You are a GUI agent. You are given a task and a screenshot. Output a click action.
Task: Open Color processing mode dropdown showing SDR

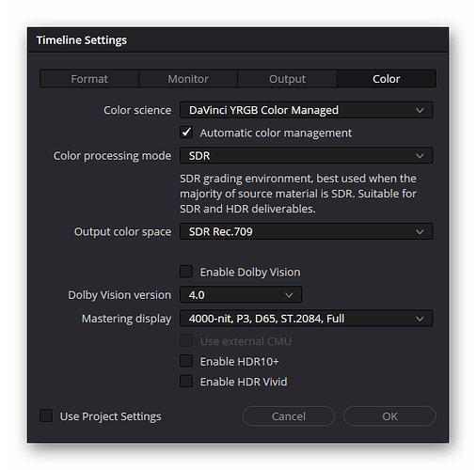pyautogui.click(x=306, y=155)
